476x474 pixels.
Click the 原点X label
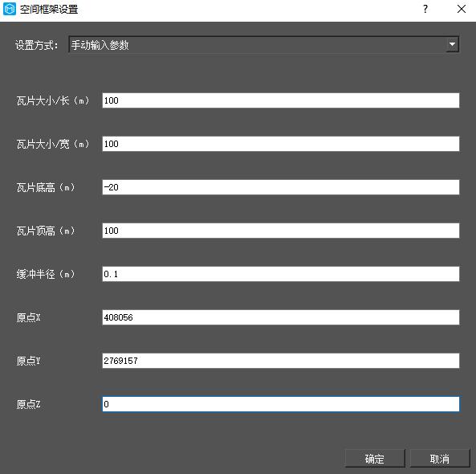click(x=29, y=318)
